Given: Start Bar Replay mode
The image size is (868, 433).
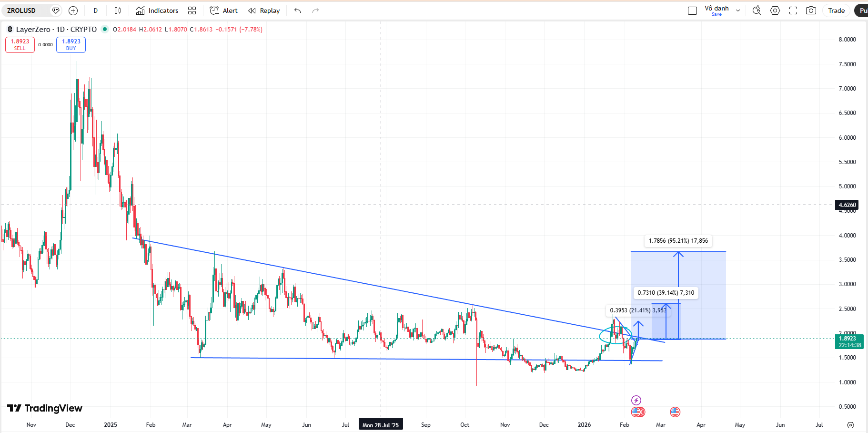Looking at the screenshot, I should pos(264,10).
